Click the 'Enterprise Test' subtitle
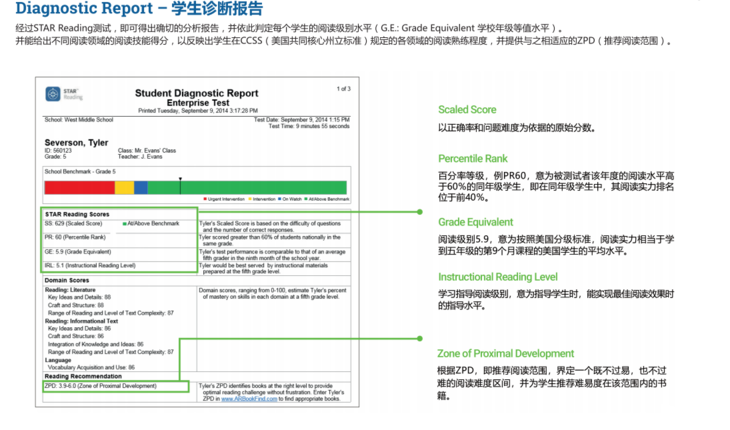This screenshot has width=730, height=430. [198, 103]
